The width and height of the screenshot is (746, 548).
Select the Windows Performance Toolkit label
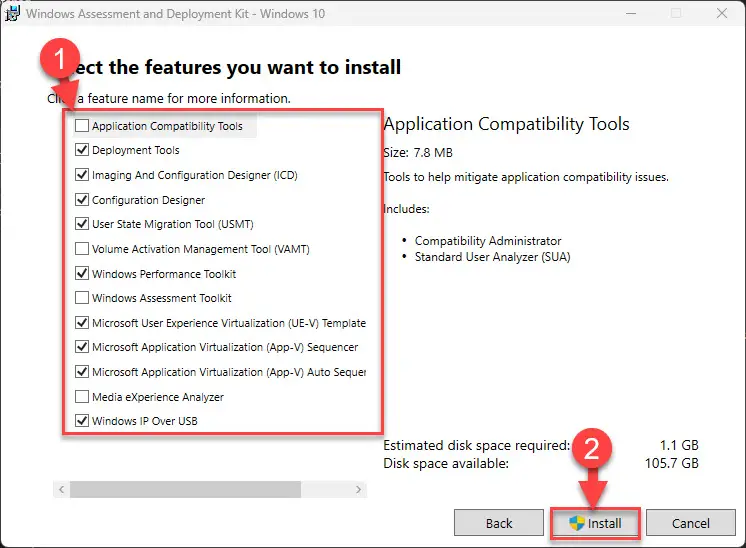[x=164, y=274]
